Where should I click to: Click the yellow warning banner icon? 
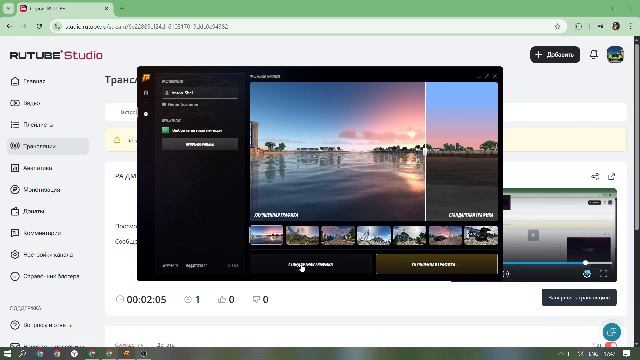(117, 140)
